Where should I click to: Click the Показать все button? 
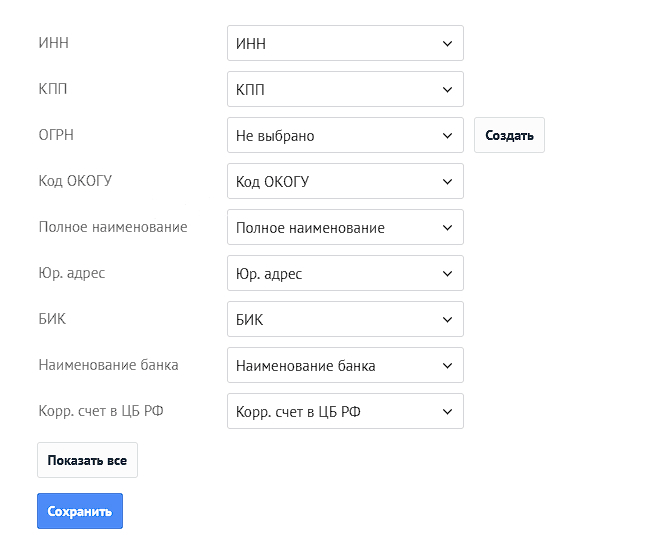tap(87, 460)
